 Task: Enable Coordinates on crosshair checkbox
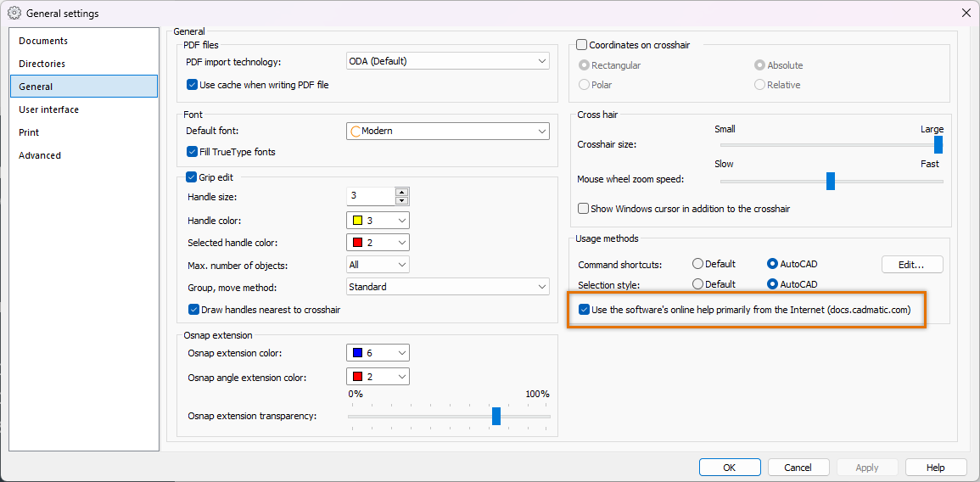tap(582, 45)
